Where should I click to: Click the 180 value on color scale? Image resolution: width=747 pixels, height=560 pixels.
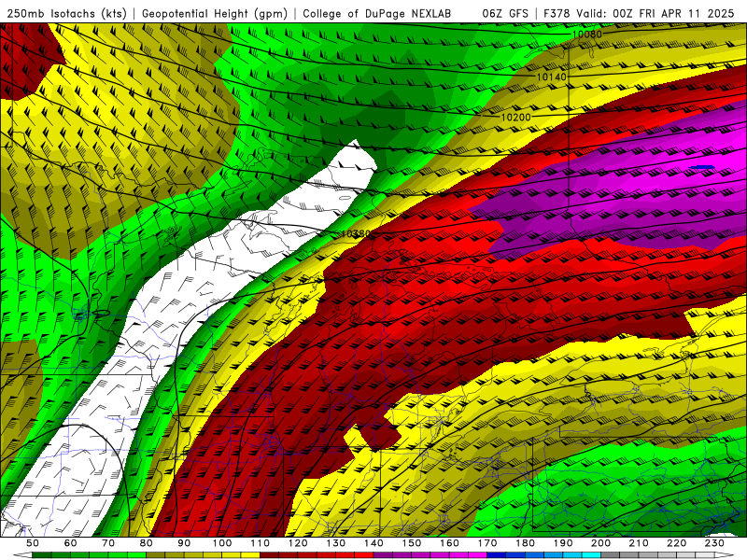(x=525, y=543)
